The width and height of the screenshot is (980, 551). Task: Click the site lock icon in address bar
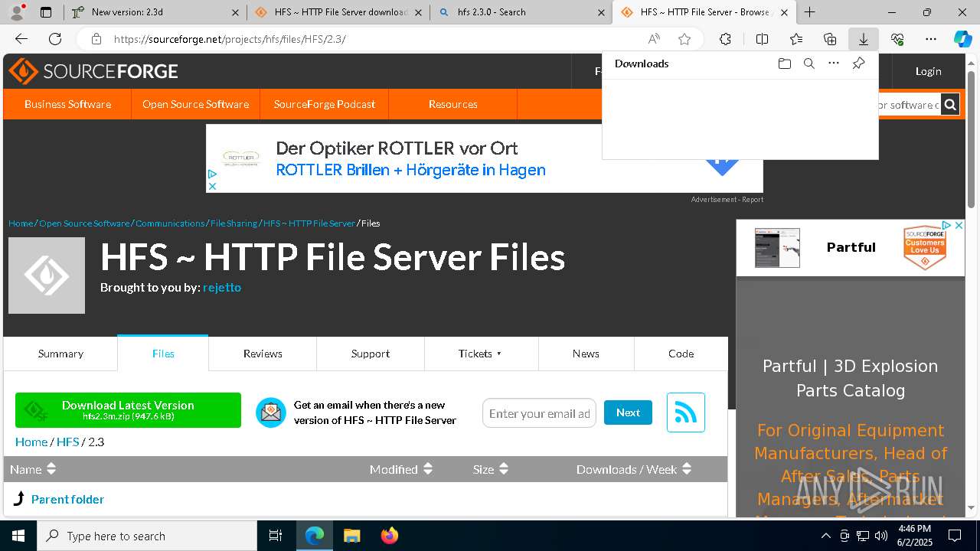click(96, 39)
